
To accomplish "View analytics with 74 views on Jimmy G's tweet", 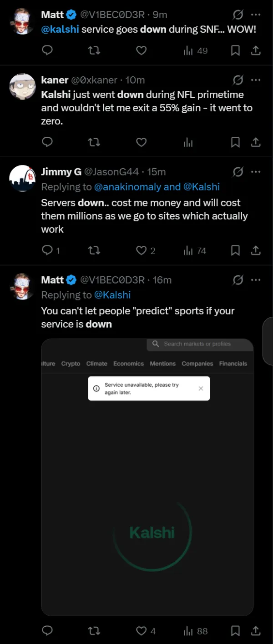I will point(194,250).
